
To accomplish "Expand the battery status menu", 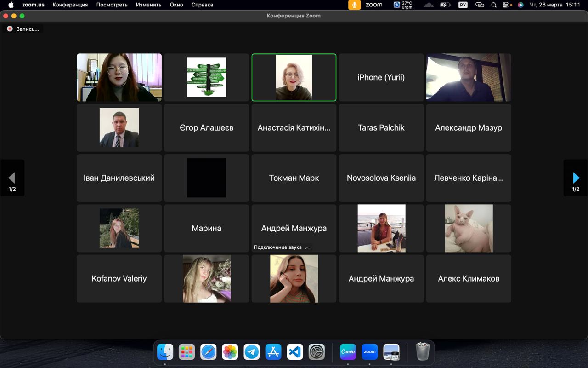I will pos(445,5).
